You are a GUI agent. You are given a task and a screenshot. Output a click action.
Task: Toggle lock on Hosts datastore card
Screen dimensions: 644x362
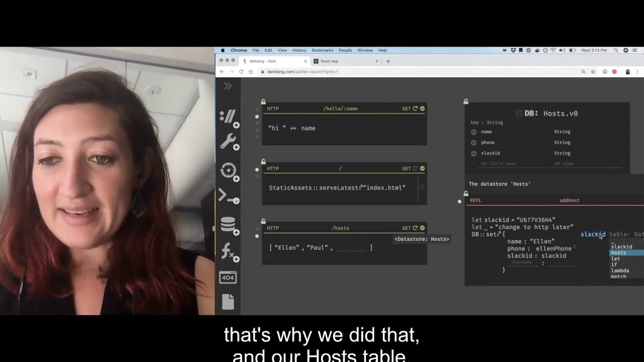coord(466,102)
